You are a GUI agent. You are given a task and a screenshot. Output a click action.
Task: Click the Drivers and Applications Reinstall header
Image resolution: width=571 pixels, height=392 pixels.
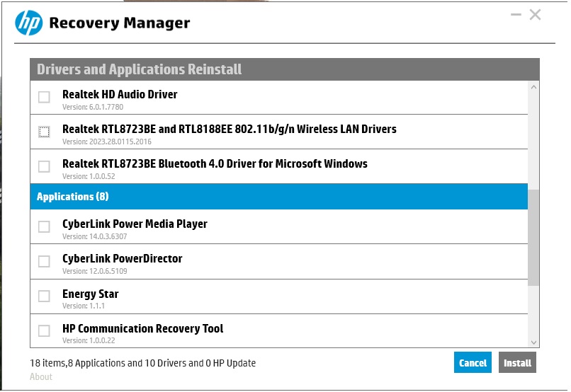(x=140, y=69)
